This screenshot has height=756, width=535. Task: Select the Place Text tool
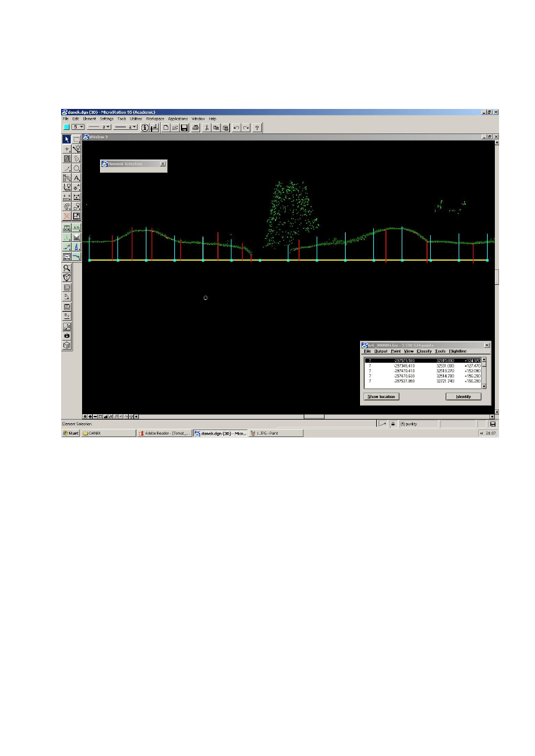(x=77, y=178)
